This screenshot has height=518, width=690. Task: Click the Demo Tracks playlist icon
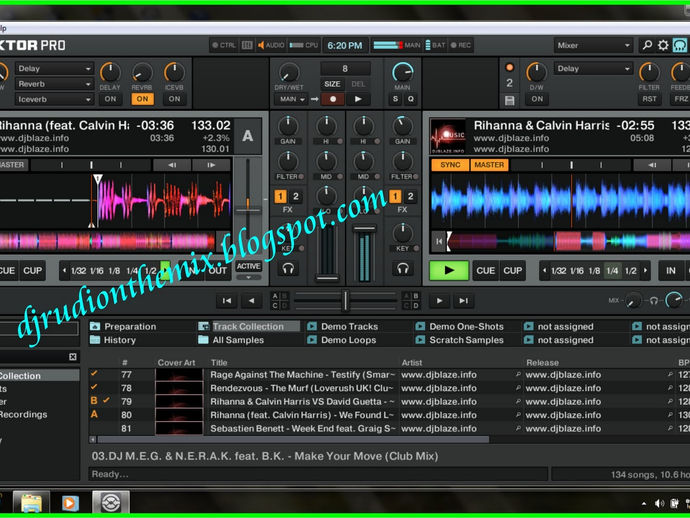pos(312,326)
